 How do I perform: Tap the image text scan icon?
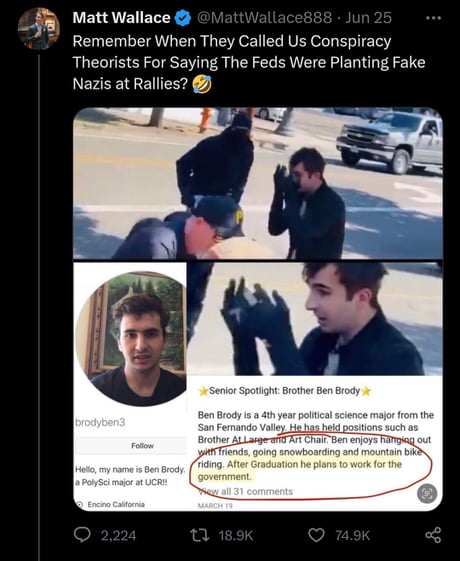427,493
